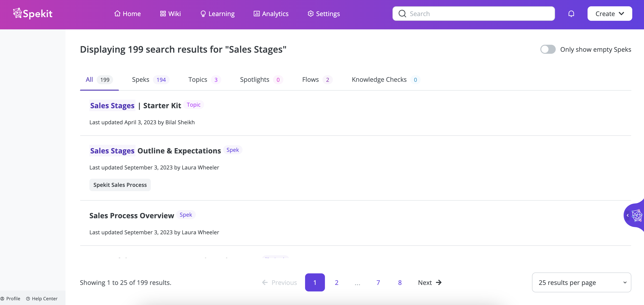644x305 pixels.
Task: Go to Home in the navigation
Action: tap(127, 14)
